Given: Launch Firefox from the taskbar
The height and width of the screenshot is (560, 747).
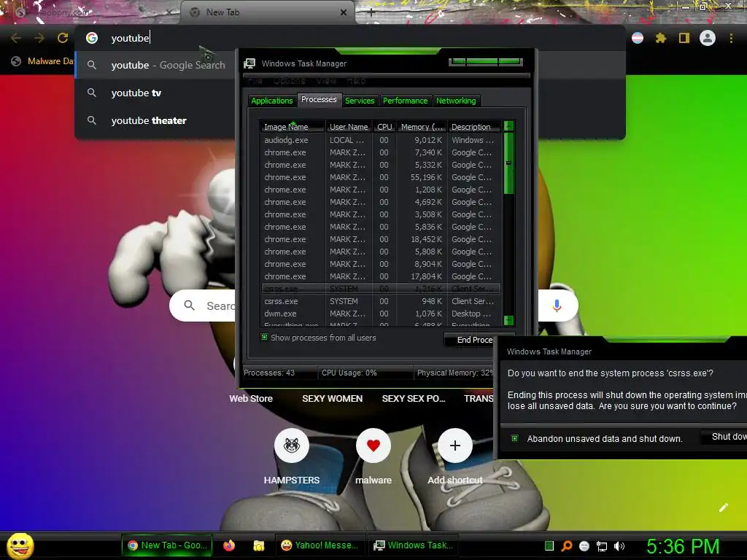Looking at the screenshot, I should (x=229, y=545).
